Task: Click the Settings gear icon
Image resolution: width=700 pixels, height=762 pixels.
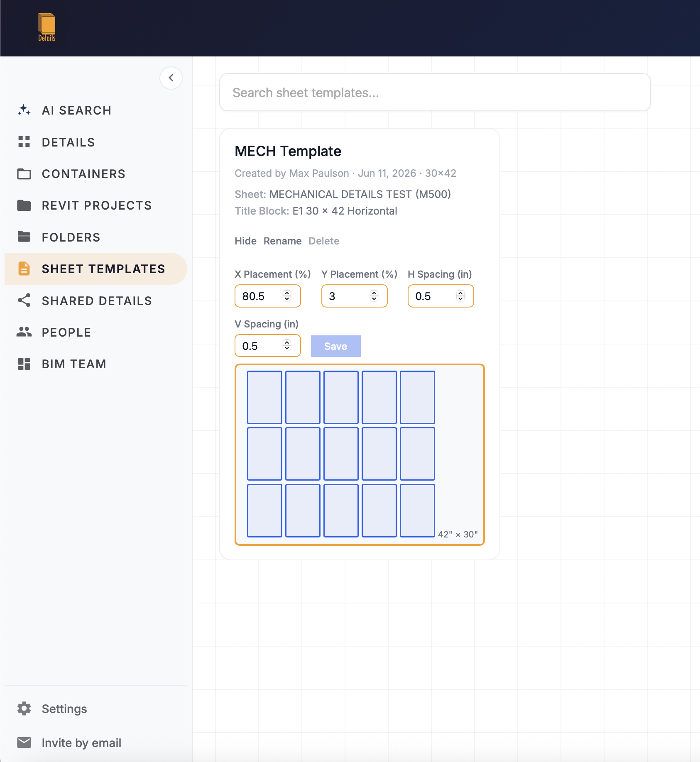Action: click(x=24, y=709)
